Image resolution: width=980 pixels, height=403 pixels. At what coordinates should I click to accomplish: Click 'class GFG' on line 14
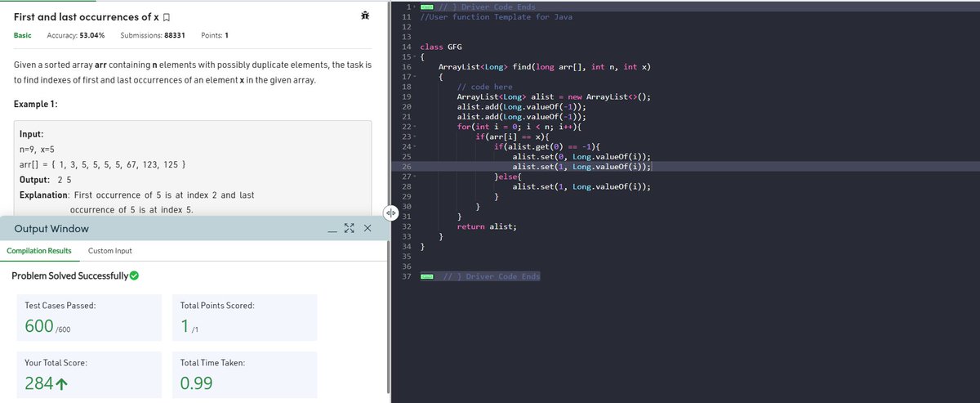[x=441, y=47]
